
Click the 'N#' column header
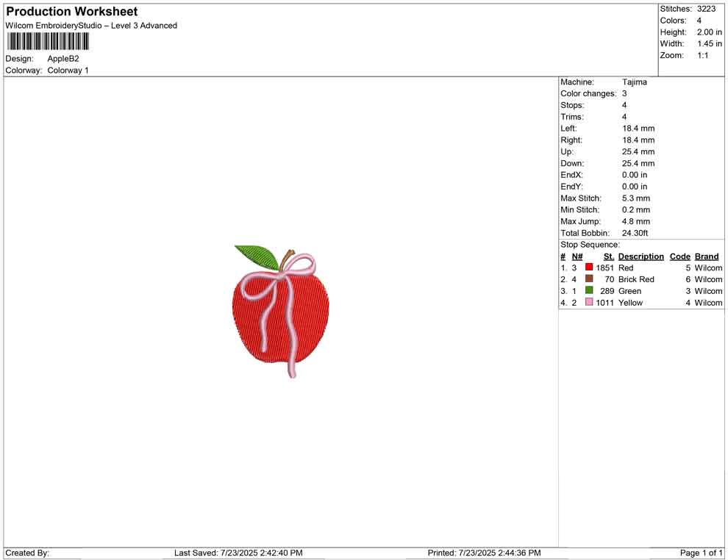click(577, 256)
